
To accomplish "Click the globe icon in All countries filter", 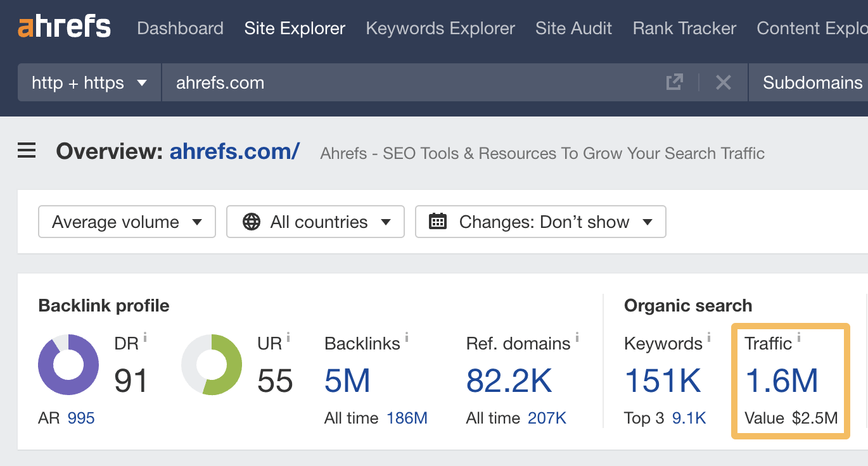I will pos(253,222).
